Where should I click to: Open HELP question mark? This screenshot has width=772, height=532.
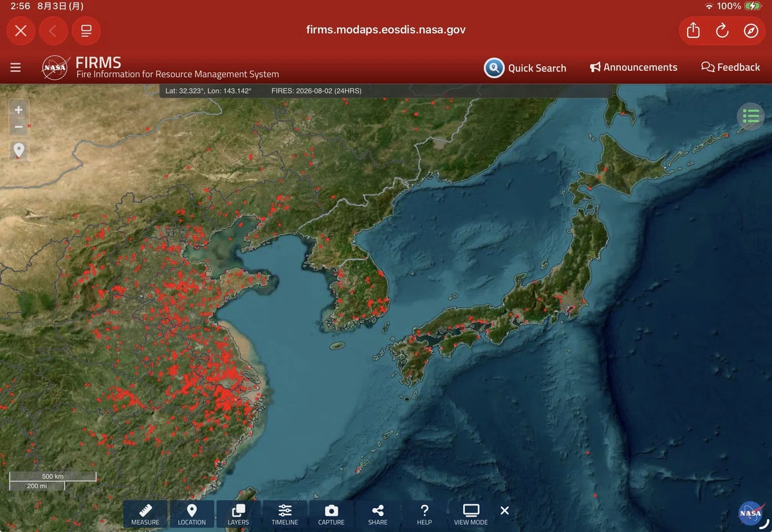click(x=424, y=515)
